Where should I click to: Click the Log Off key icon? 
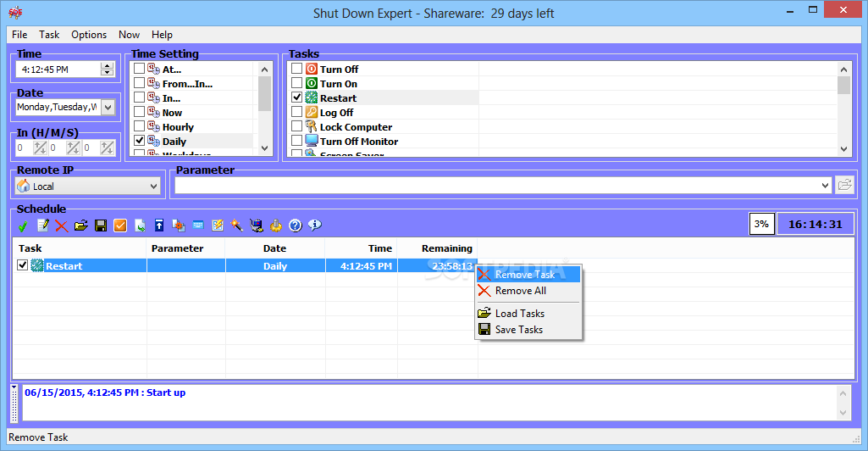[x=312, y=112]
